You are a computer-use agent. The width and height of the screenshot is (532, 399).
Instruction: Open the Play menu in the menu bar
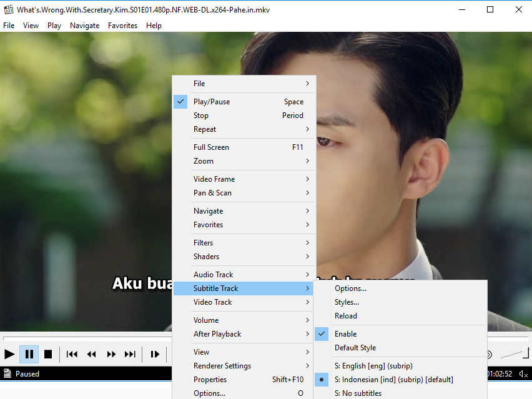pos(54,26)
